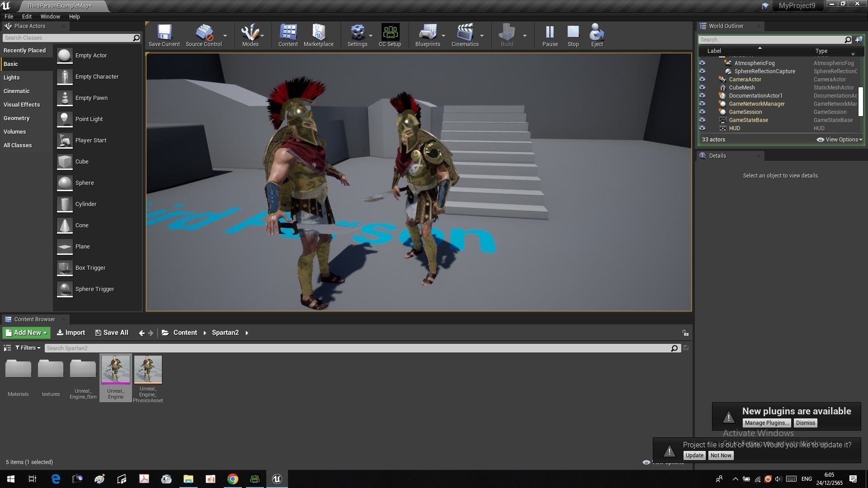Toggle visibility of HUD actor

tap(702, 128)
